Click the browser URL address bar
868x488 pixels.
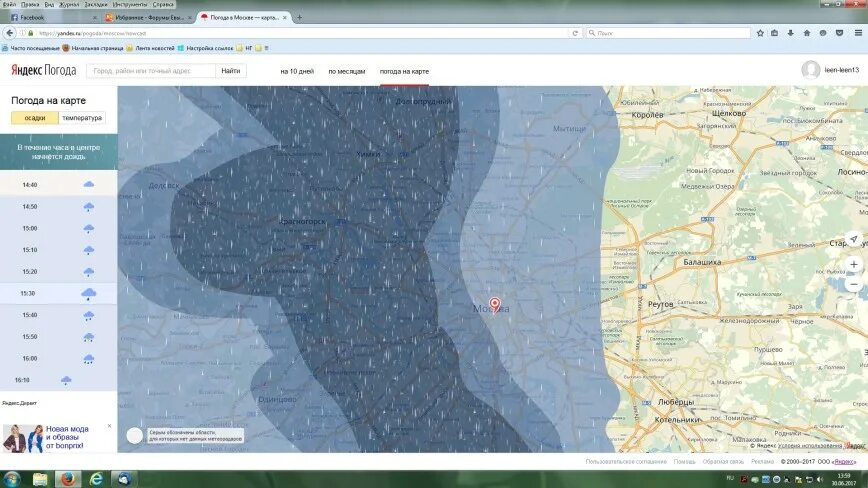click(x=299, y=33)
